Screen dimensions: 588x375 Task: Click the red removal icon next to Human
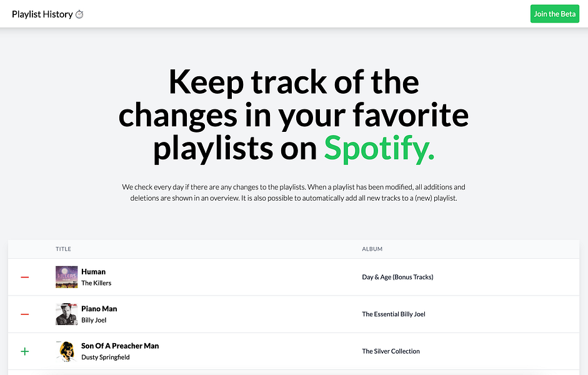(25, 277)
